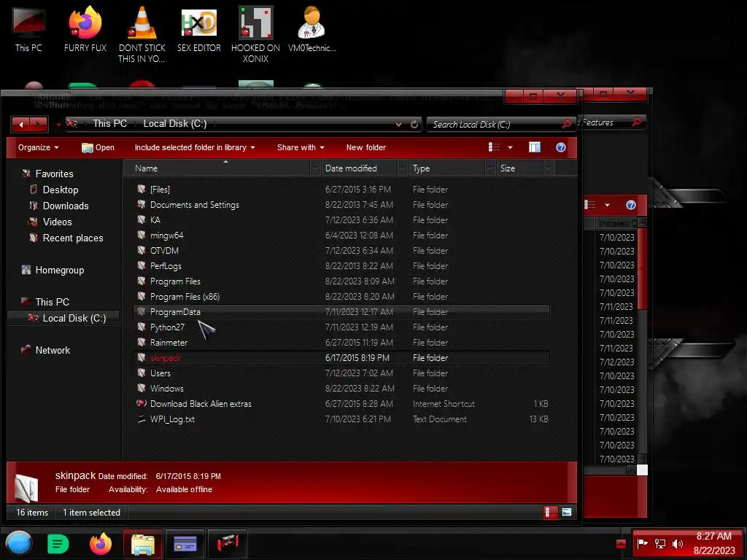This screenshot has height=560, width=747.
Task: Select the Rainmeter folder
Action: pyautogui.click(x=341, y=343)
